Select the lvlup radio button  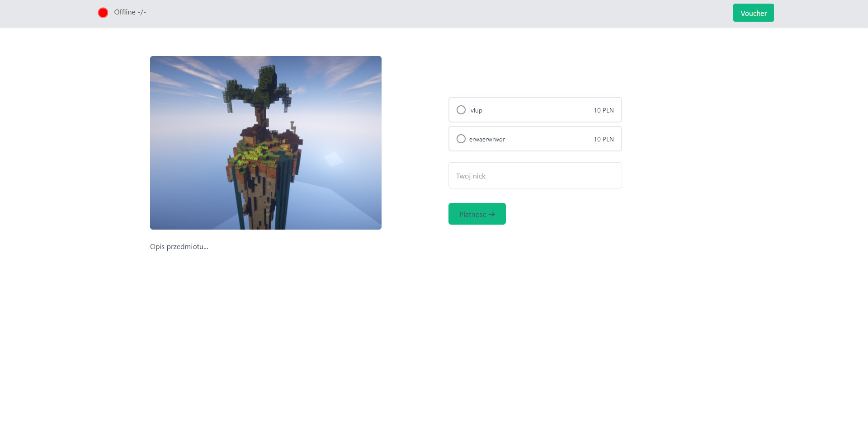461,110
